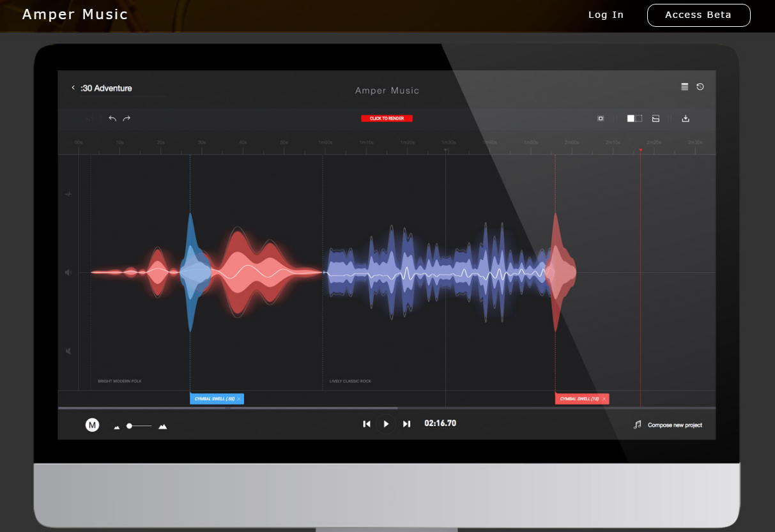Open the stacked lines list icon
This screenshot has width=775, height=532.
click(x=685, y=87)
